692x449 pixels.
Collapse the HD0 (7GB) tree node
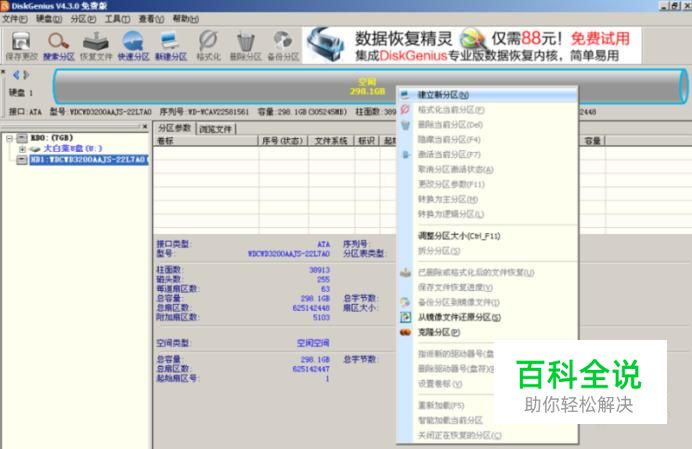coord(9,138)
